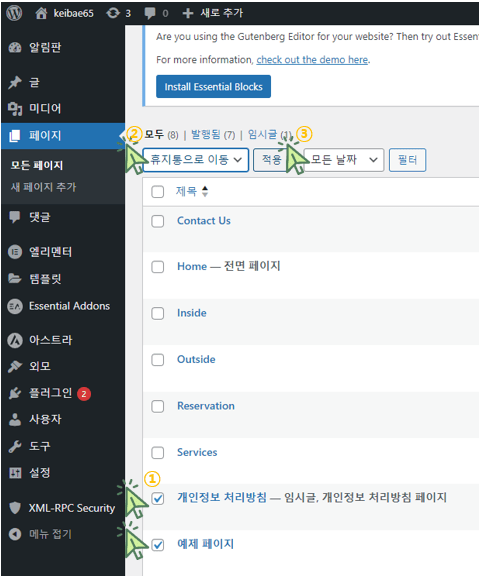Sort pages by the 제목 column arrows
This screenshot has width=479, height=578.
(205, 191)
